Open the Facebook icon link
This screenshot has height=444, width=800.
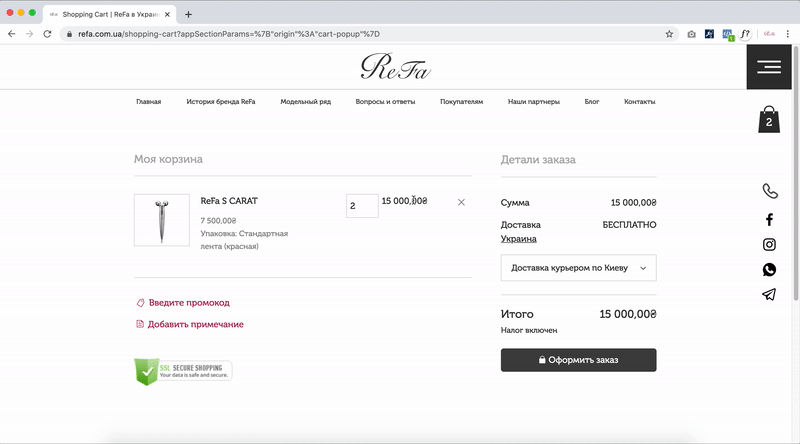769,219
